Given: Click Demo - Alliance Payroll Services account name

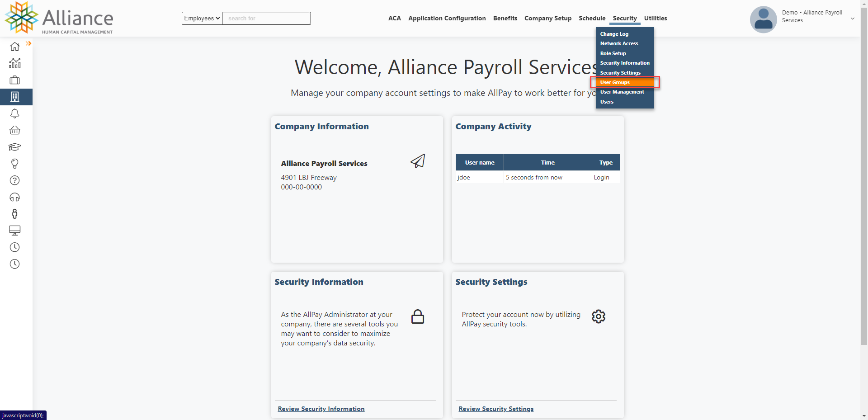Looking at the screenshot, I should (x=812, y=16).
